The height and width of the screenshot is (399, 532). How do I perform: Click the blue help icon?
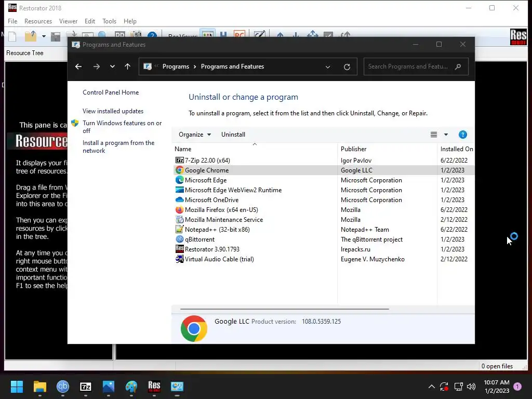pos(462,135)
